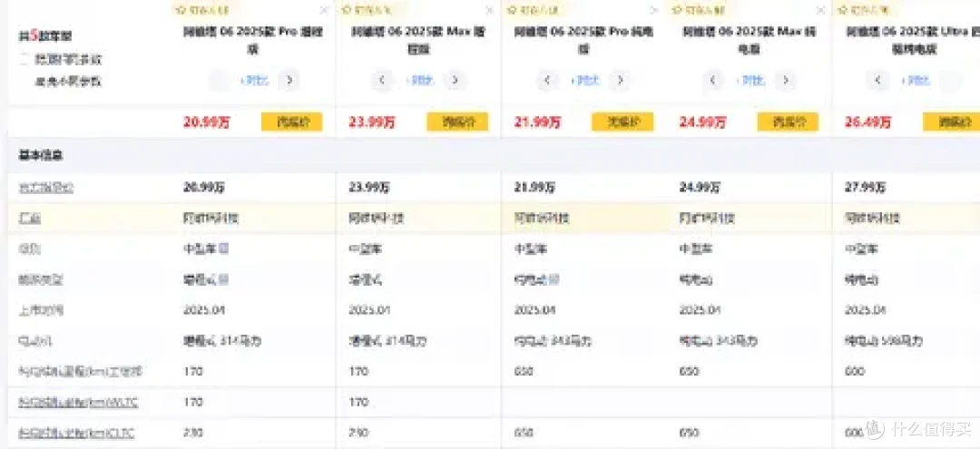Click the CLTC pure-electric range row label
The image size is (980, 449).
(x=76, y=433)
